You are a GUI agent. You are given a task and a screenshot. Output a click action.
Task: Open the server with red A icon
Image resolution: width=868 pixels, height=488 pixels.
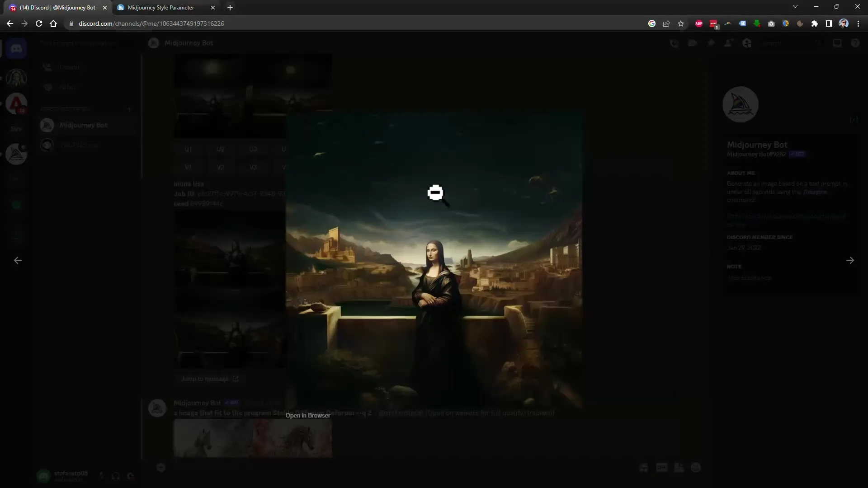click(16, 104)
